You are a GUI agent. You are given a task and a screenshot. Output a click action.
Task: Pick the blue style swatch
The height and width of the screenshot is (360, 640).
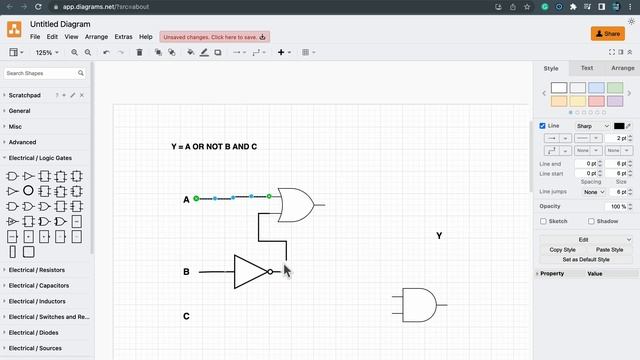pyautogui.click(x=596, y=88)
